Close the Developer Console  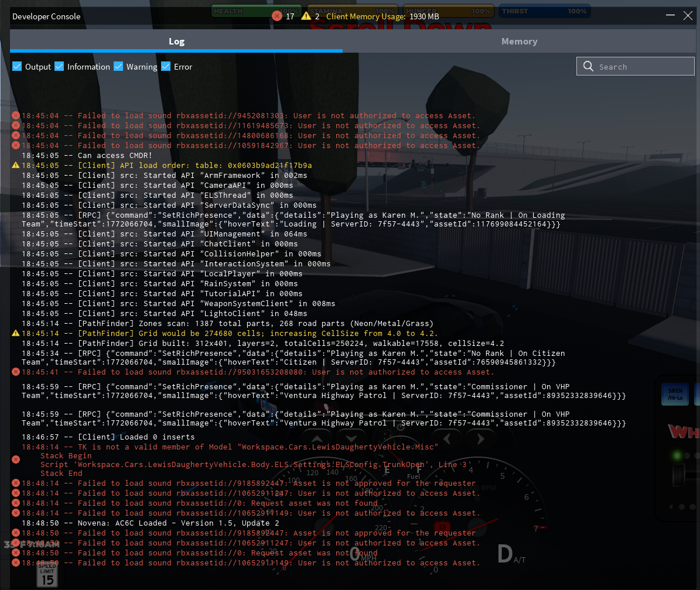point(688,16)
